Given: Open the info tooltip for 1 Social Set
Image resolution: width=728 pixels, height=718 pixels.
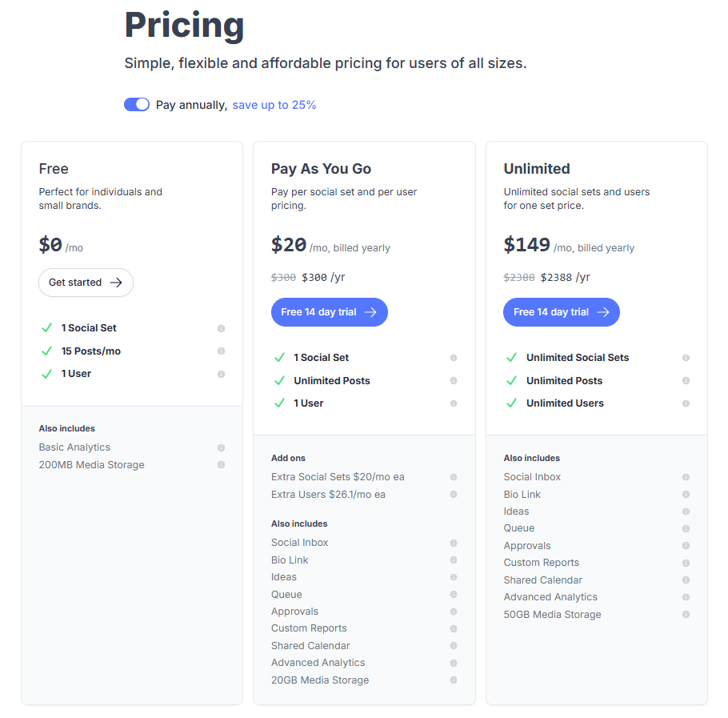Looking at the screenshot, I should pyautogui.click(x=222, y=328).
